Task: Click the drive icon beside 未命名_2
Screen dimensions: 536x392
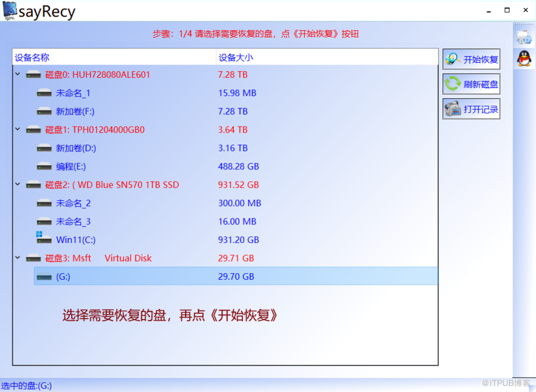Action: (x=45, y=203)
